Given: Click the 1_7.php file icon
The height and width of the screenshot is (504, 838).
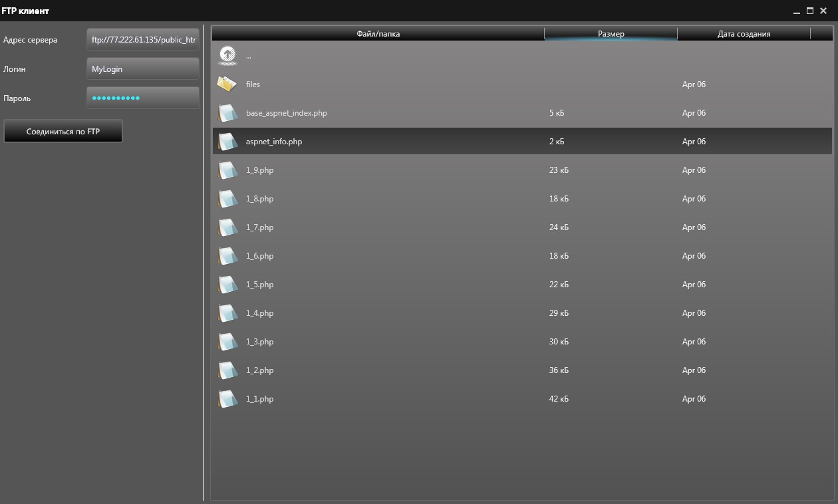Looking at the screenshot, I should (227, 227).
